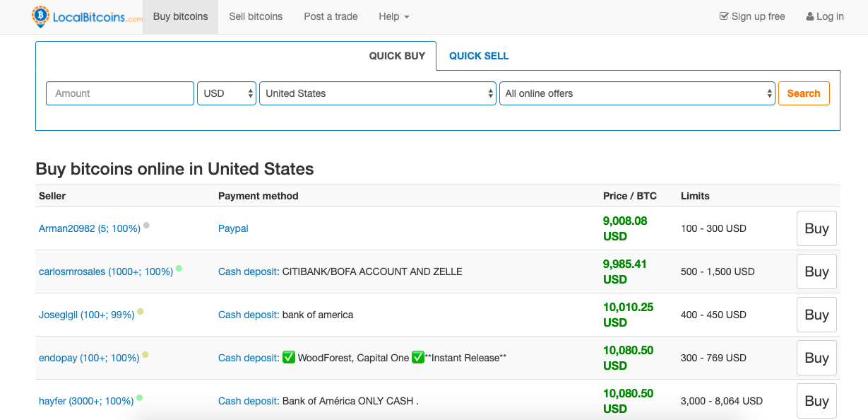Click the Payment method column header

coord(258,196)
